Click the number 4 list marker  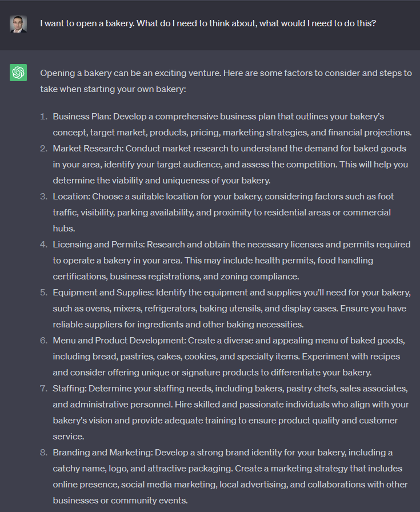coord(44,245)
